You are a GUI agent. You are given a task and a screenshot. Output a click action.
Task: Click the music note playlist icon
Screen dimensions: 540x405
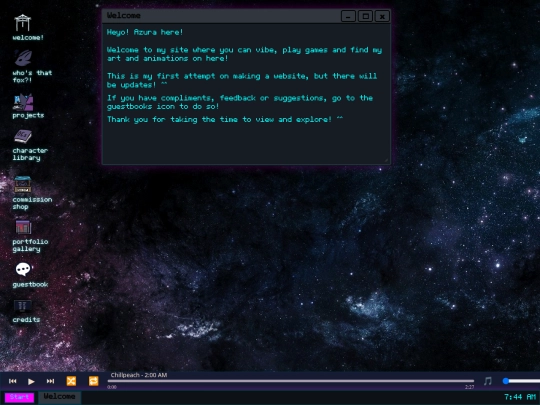[488, 381]
